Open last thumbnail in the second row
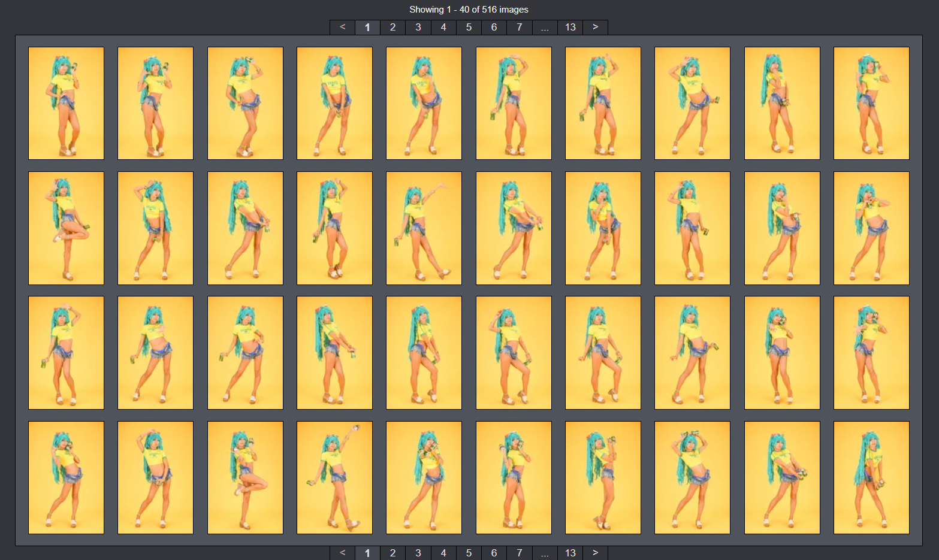 [871, 228]
